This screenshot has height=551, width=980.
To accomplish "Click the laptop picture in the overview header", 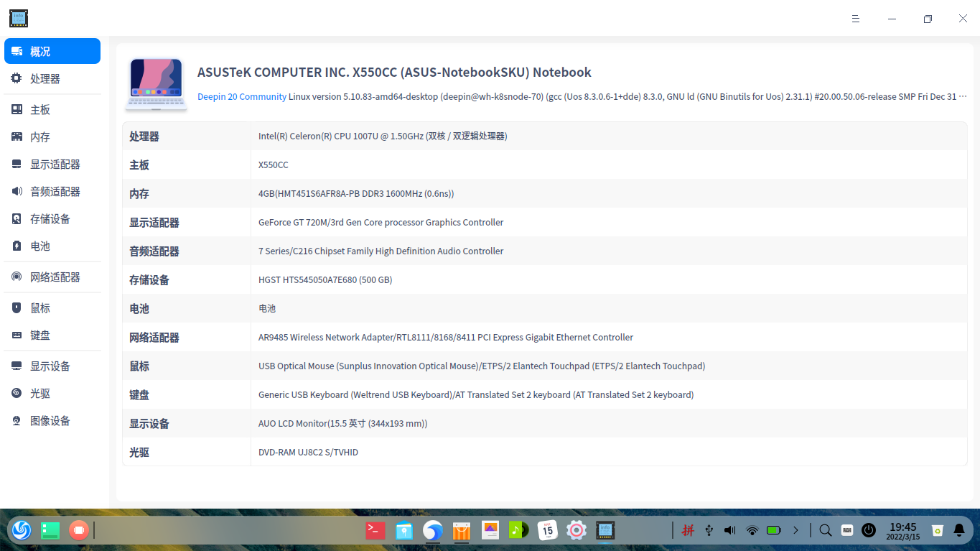I will (156, 84).
